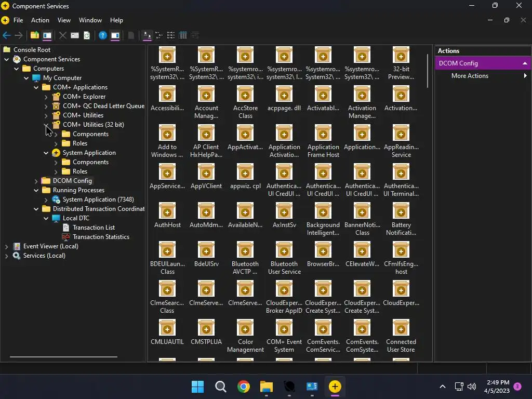
Task: Select the BrowserBr... item
Action: tap(323, 255)
